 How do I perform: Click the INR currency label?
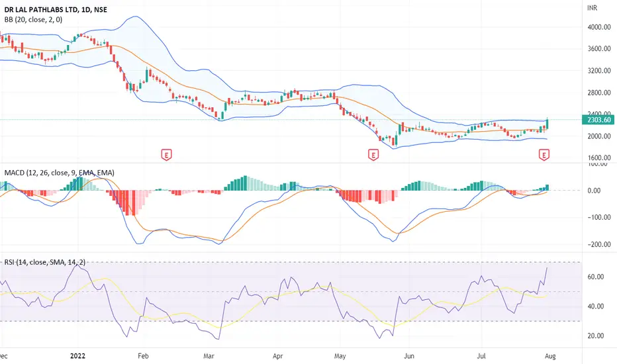coord(592,8)
